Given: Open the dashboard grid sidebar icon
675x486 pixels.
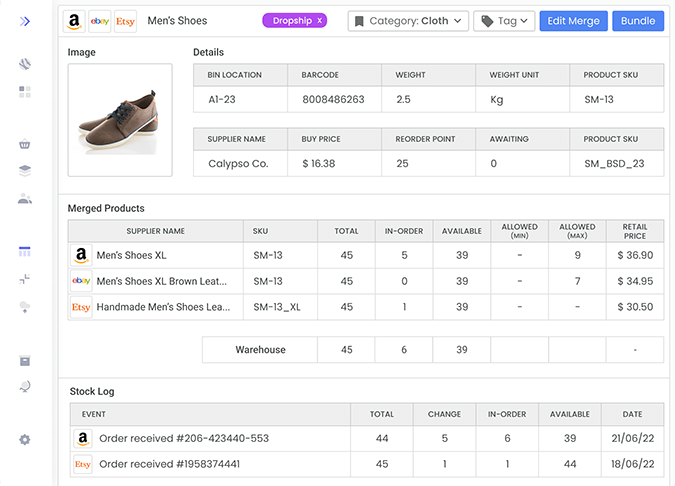Looking at the screenshot, I should point(25,91).
